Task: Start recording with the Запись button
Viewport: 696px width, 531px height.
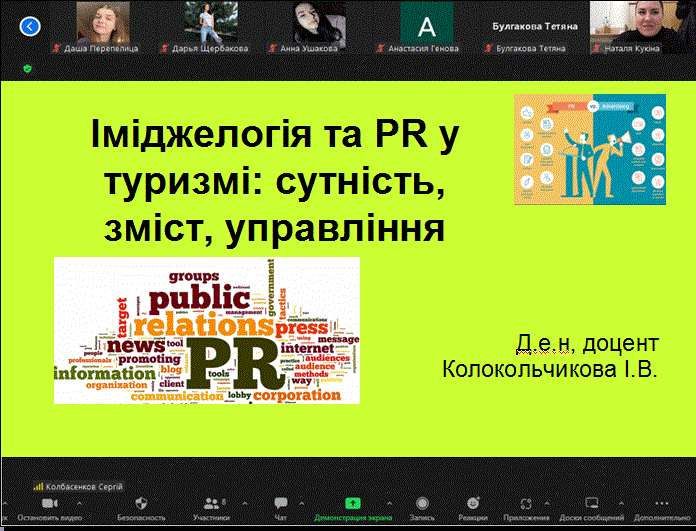Action: pos(422,509)
